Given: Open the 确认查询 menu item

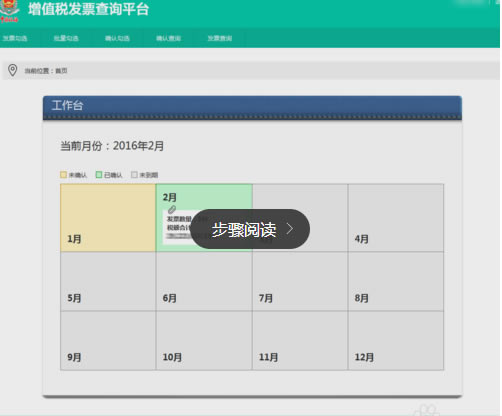Looking at the screenshot, I should tap(169, 38).
